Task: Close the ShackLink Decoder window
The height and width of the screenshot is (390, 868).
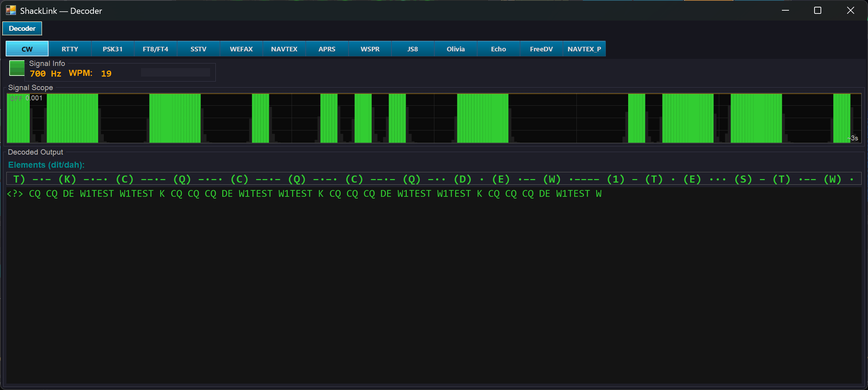Action: [x=850, y=10]
